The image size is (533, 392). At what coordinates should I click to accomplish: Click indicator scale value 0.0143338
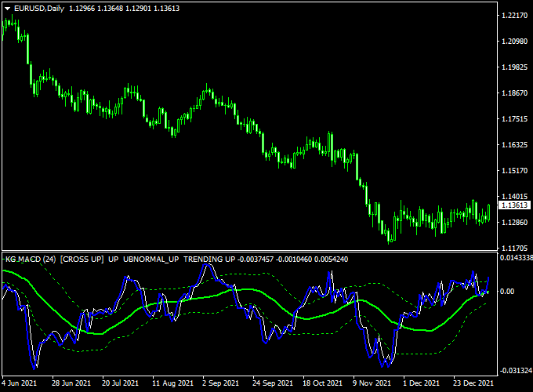click(517, 258)
